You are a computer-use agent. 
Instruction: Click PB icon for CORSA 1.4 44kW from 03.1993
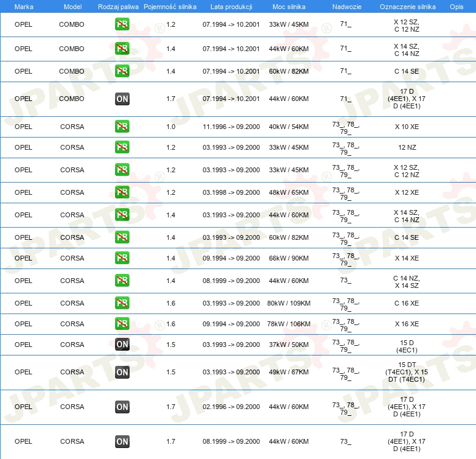(x=122, y=215)
